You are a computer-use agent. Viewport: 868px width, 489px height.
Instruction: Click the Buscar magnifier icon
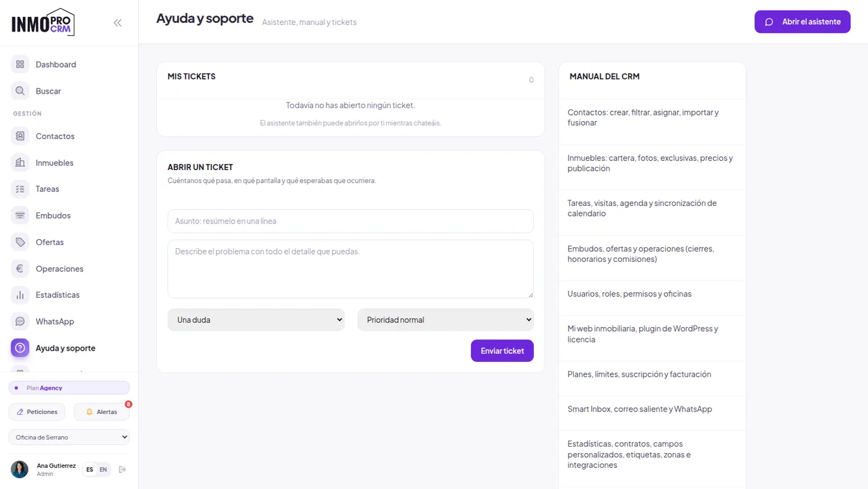coord(20,91)
